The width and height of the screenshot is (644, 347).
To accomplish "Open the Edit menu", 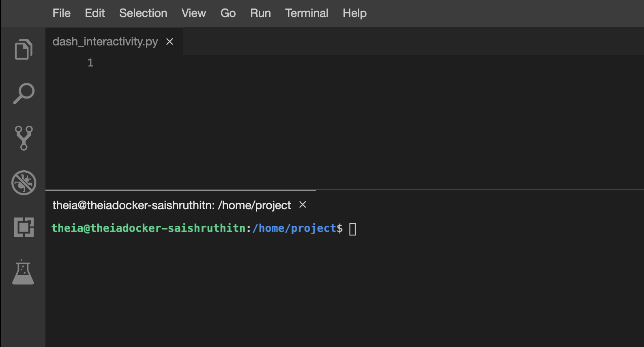I will click(x=95, y=13).
